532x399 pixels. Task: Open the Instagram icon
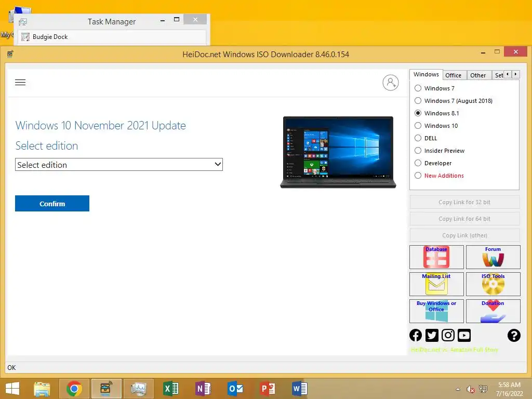448,335
